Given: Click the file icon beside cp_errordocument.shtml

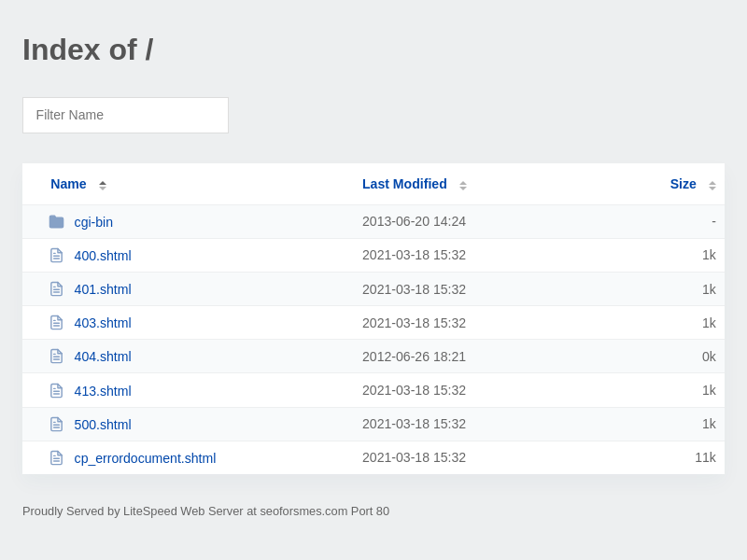Looking at the screenshot, I should 56,457.
